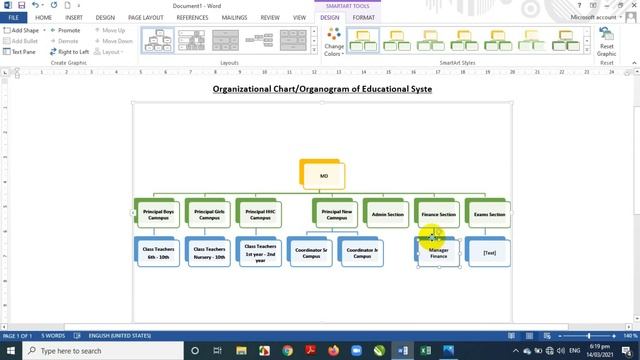Open the PAGE LAYOUT tab

pos(146,18)
